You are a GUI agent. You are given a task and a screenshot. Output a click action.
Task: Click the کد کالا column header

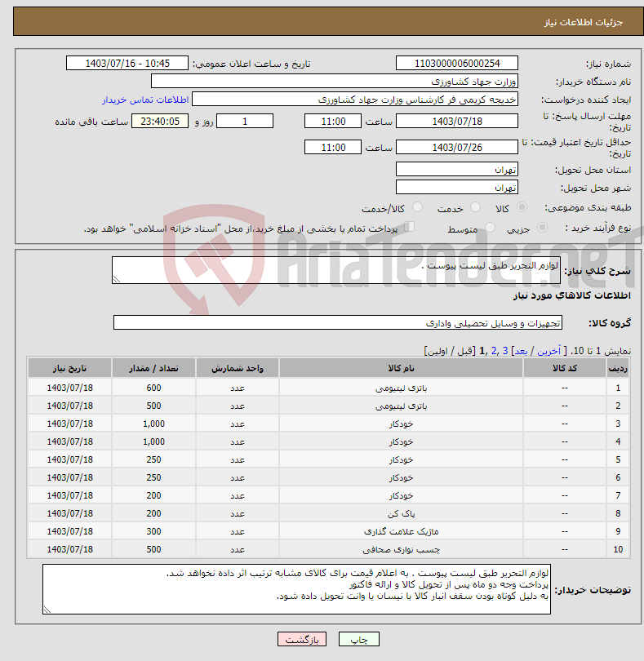tap(565, 368)
